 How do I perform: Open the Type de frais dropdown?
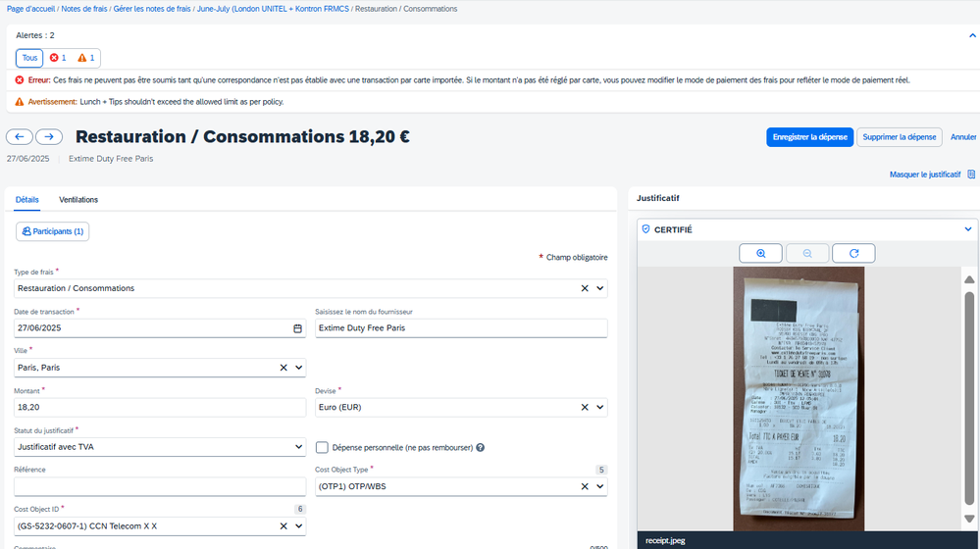(600, 288)
